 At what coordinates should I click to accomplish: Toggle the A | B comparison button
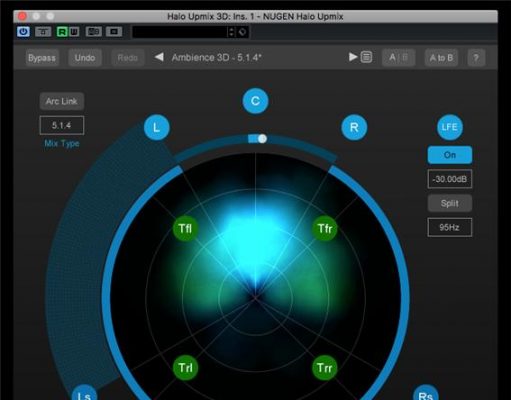(398, 58)
